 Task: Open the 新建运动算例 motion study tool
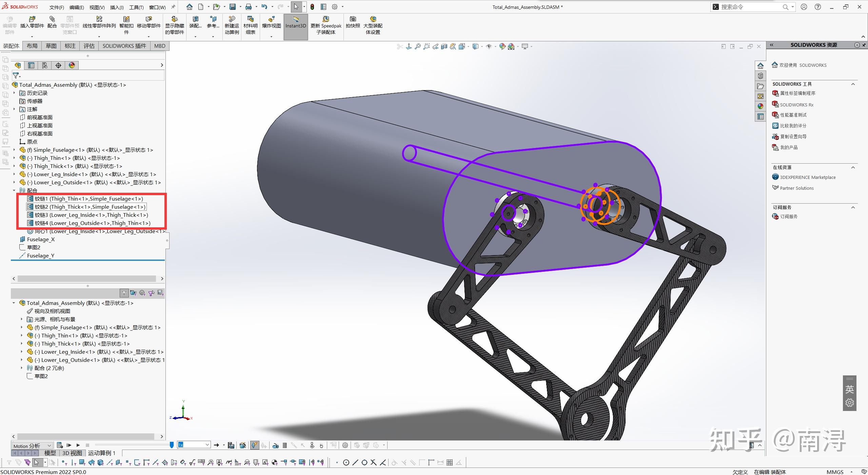coord(232,24)
